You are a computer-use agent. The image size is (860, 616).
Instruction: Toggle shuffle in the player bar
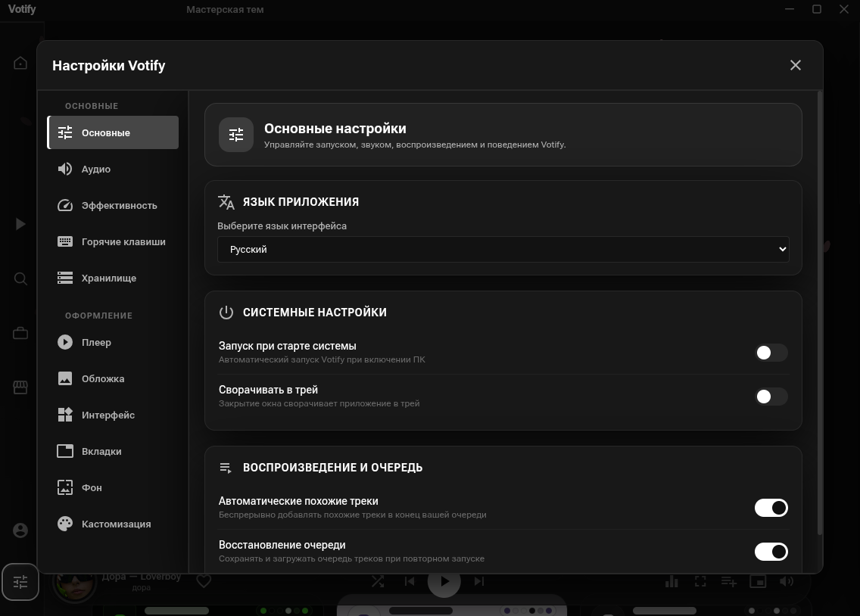click(378, 581)
